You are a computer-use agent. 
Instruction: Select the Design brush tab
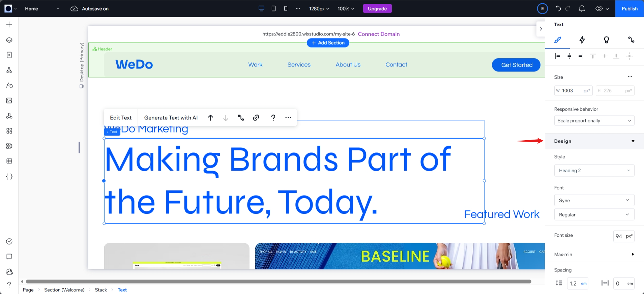(x=557, y=40)
